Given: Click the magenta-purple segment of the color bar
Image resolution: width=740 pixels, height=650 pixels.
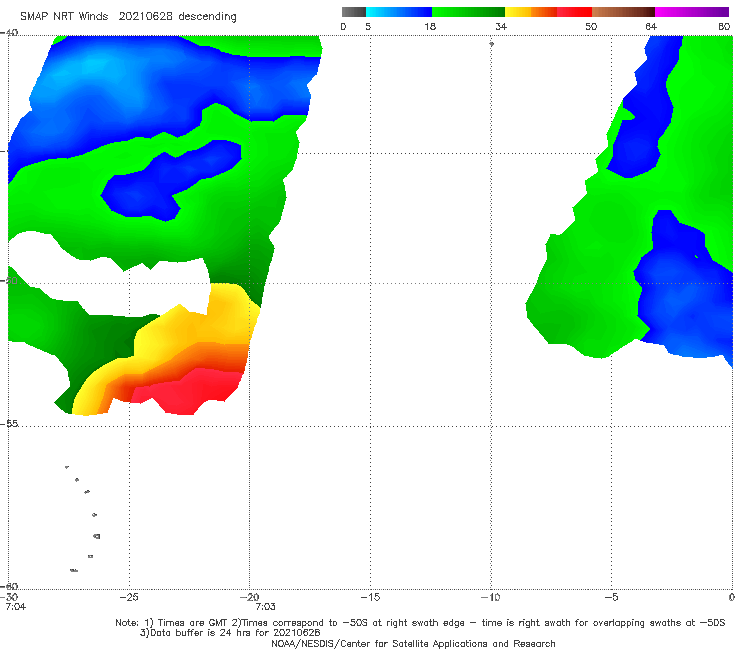Looking at the screenshot, I should (x=692, y=12).
